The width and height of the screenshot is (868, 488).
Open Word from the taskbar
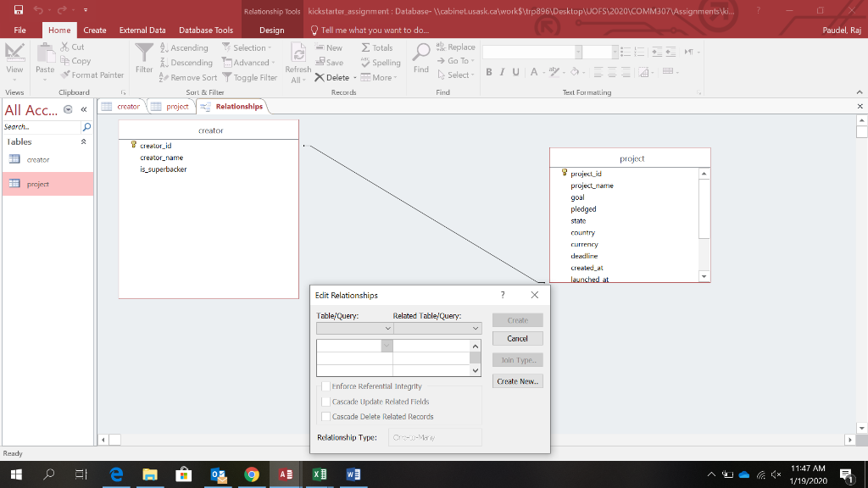click(353, 474)
